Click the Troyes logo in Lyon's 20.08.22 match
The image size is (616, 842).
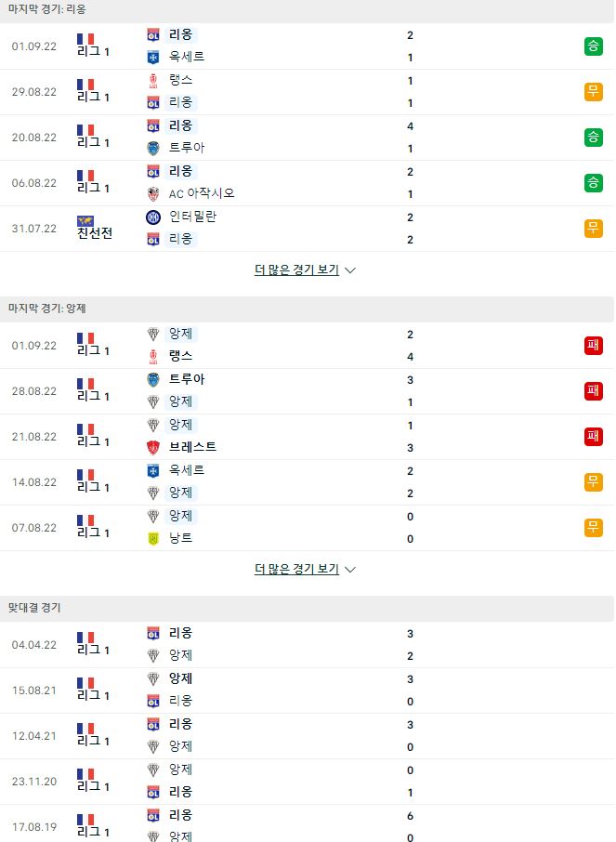153,148
